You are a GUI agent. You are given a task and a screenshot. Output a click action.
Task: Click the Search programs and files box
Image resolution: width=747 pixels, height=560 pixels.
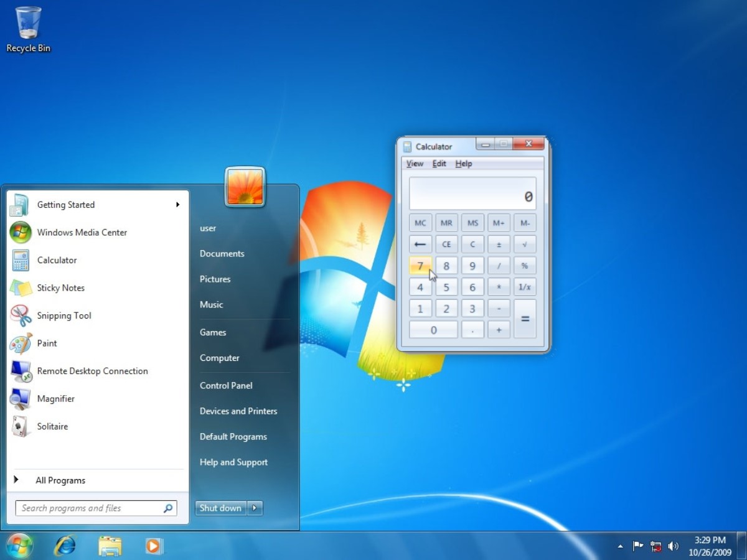pos(90,508)
